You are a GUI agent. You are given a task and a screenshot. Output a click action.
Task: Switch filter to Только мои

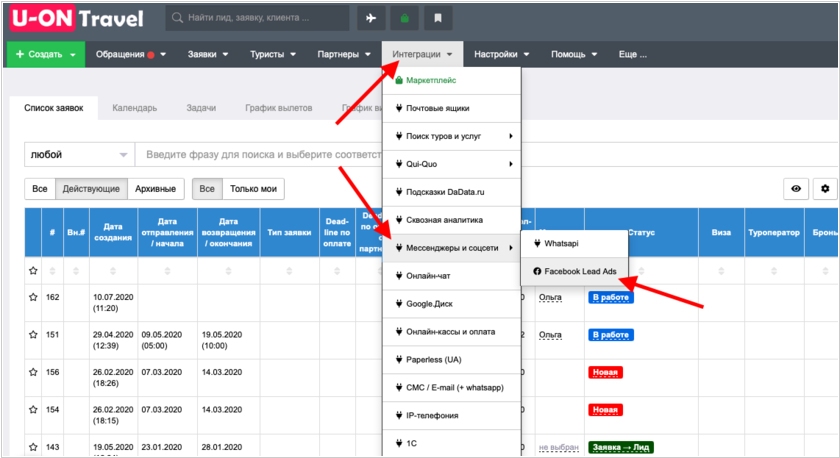point(253,188)
